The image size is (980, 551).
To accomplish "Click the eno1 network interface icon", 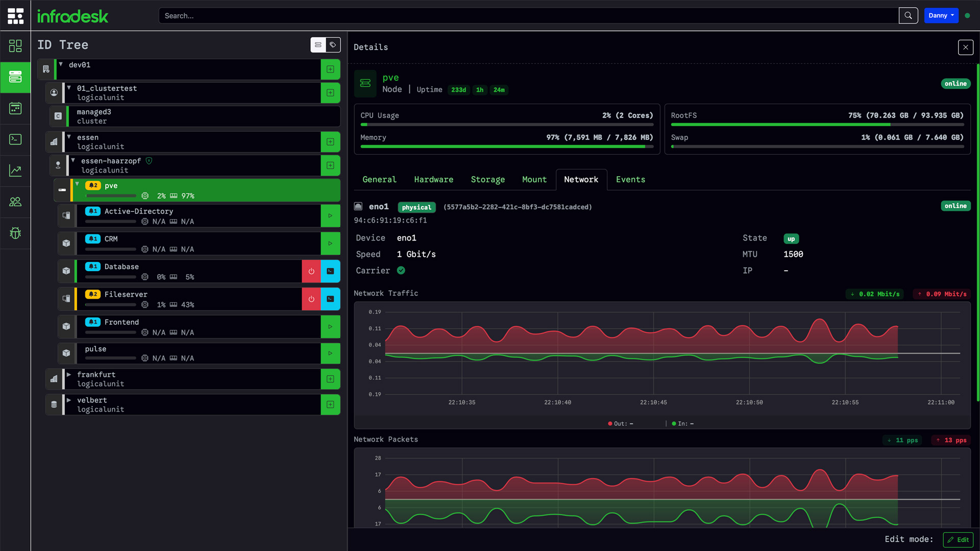I will (x=358, y=207).
